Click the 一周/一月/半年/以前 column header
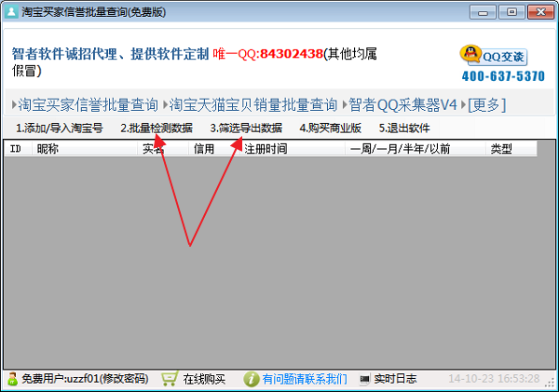The image size is (559, 392). [x=416, y=149]
